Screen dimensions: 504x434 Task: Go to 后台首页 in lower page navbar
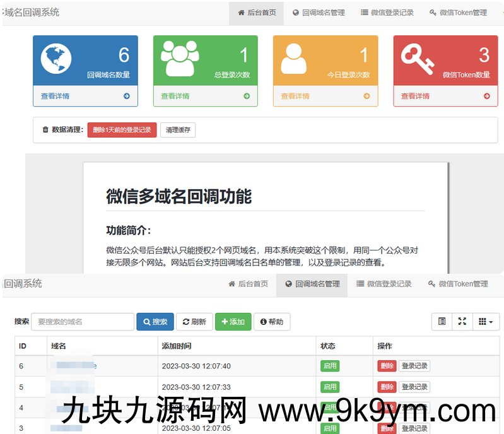coord(248,284)
